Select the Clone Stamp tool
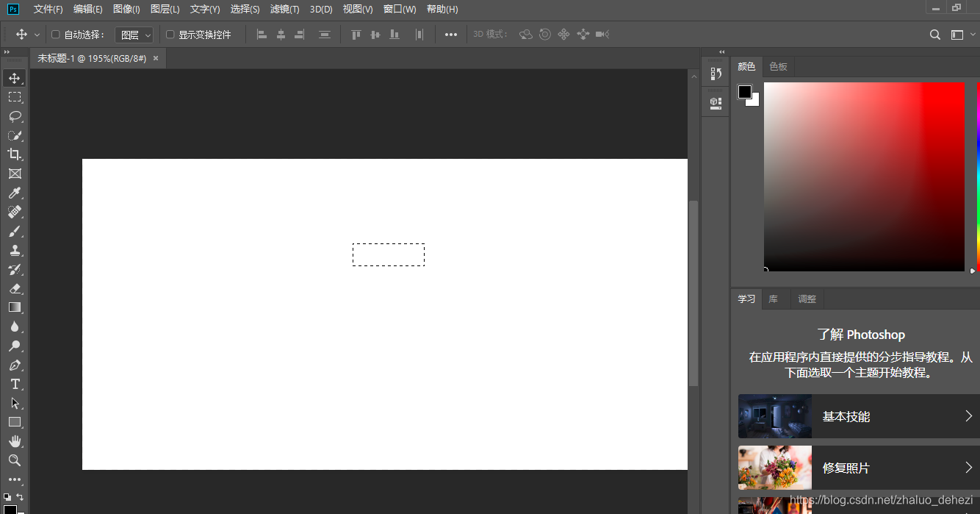Screen dimensions: 980x514 (x=15, y=250)
